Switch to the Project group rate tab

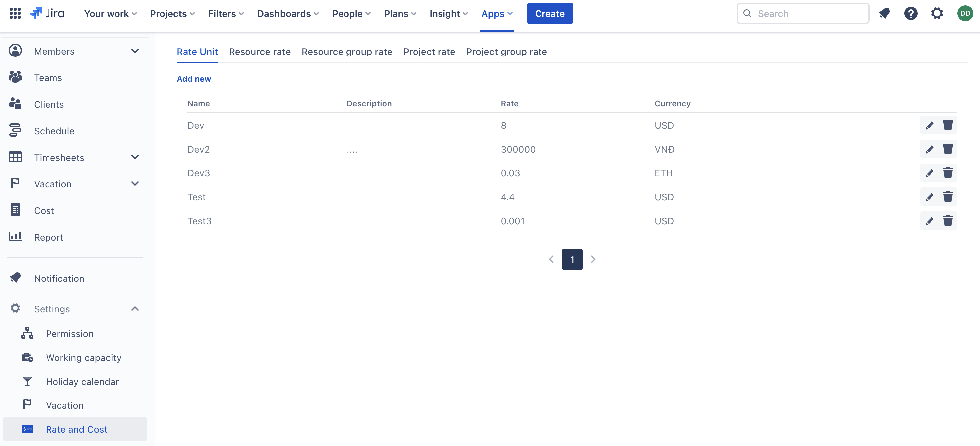click(506, 52)
